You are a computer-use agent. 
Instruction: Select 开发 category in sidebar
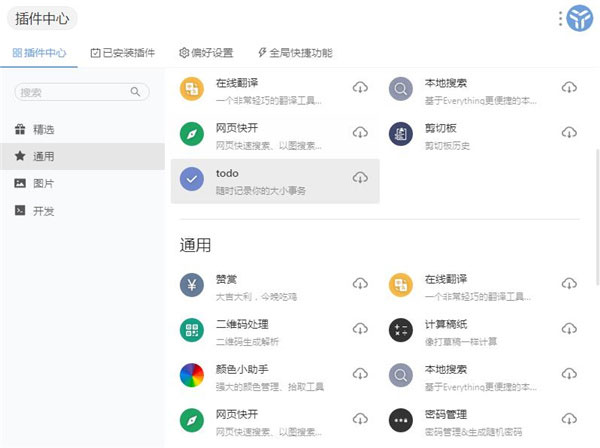pyautogui.click(x=43, y=211)
